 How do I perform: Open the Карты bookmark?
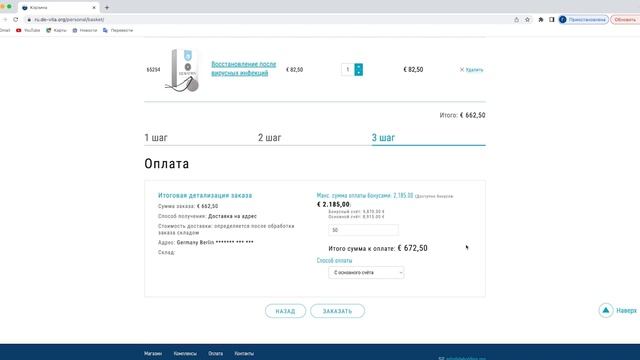(x=56, y=30)
